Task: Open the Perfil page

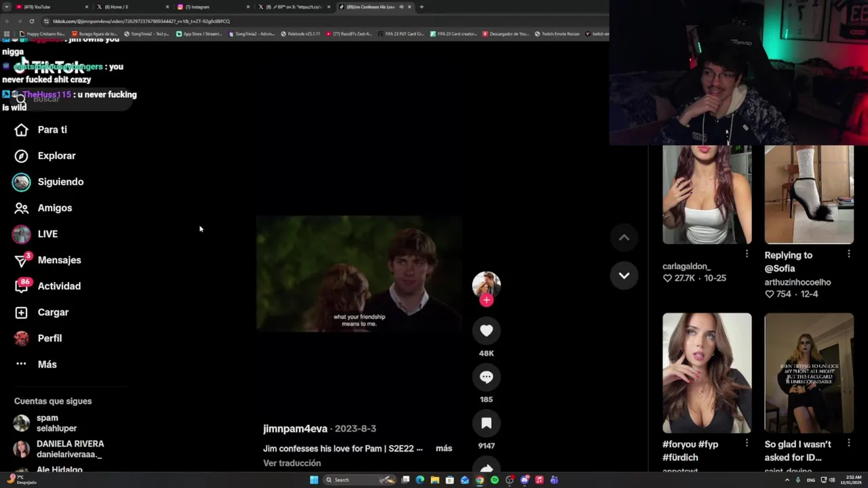Action: (x=38, y=338)
